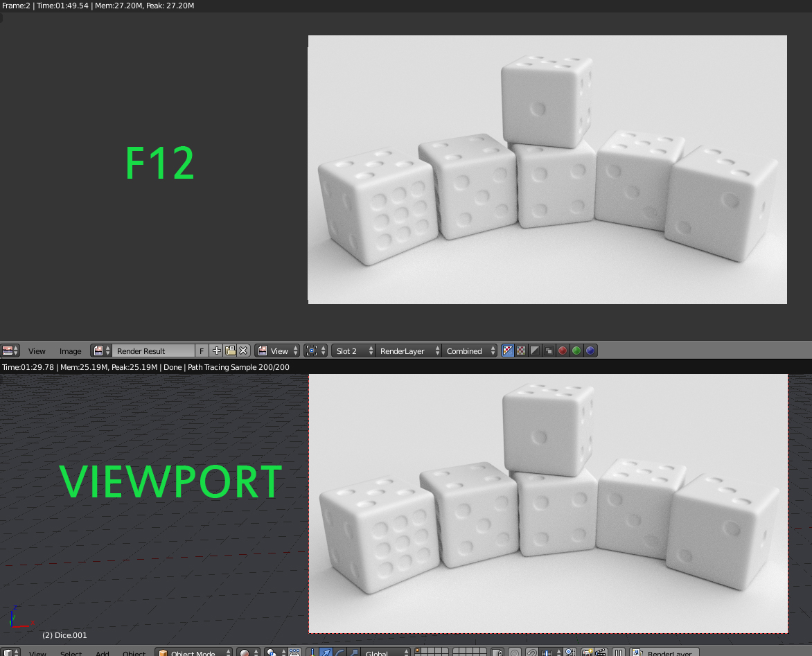
Task: Select the rotate manipulator arc
Action: click(339, 653)
